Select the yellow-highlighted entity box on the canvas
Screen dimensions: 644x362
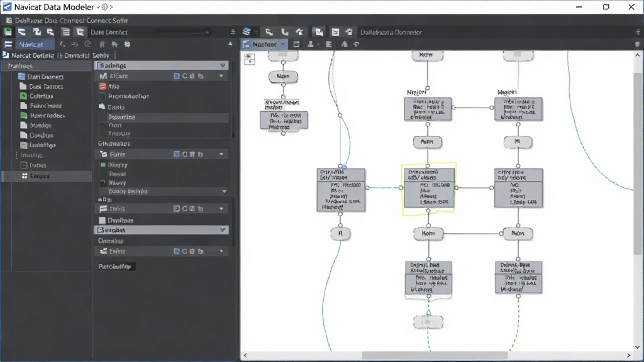pos(429,189)
